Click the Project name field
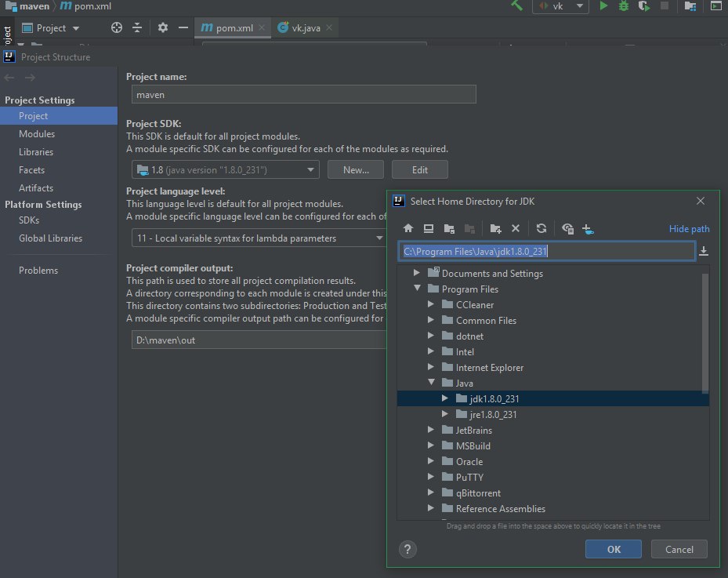Image resolution: width=728 pixels, height=578 pixels. pos(303,94)
